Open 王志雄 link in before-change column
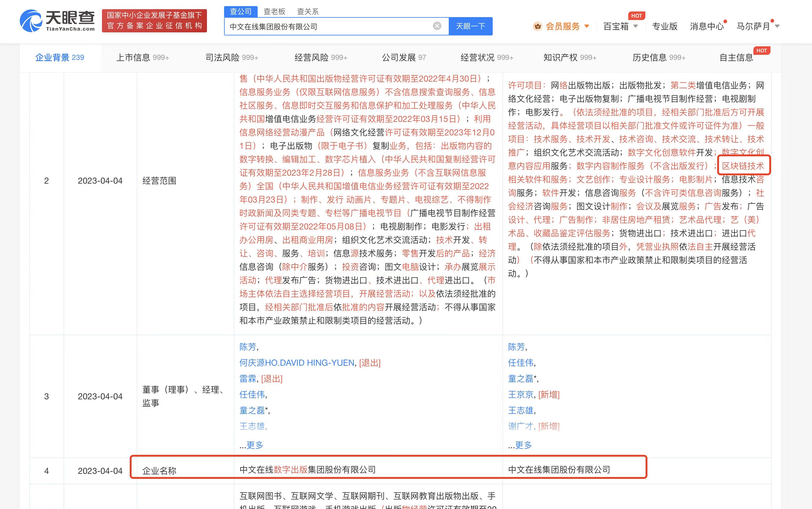Image resolution: width=812 pixels, height=509 pixels. (x=252, y=426)
